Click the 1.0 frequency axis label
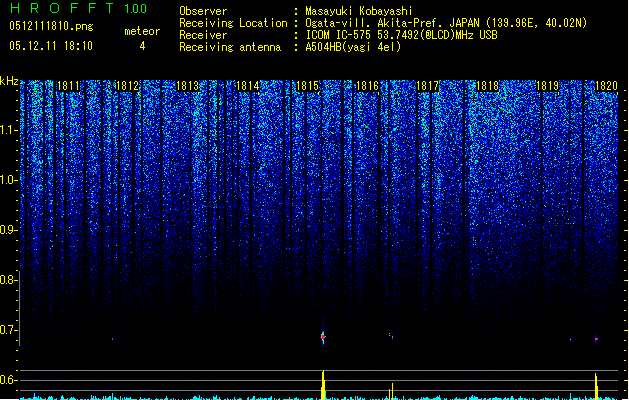The height and width of the screenshot is (400, 629). point(9,180)
